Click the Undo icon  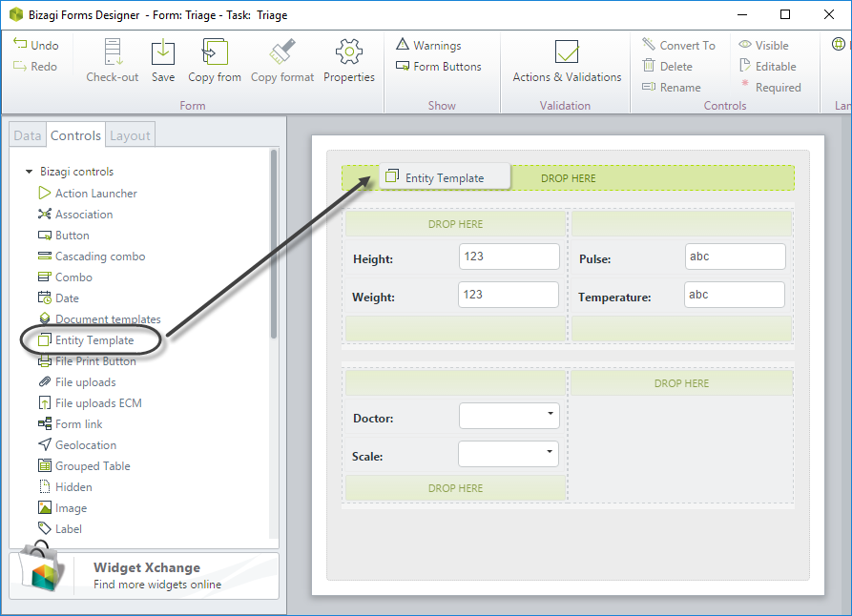tap(20, 44)
